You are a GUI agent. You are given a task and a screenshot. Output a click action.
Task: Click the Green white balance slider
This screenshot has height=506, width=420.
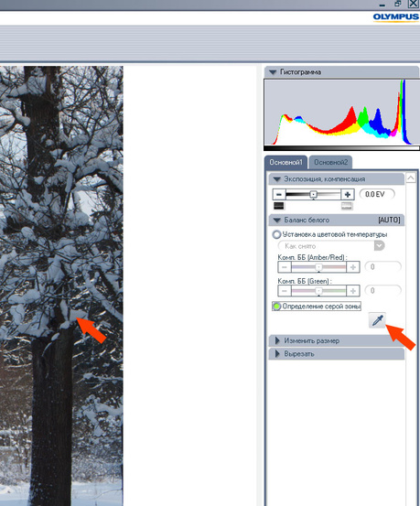pos(318,291)
